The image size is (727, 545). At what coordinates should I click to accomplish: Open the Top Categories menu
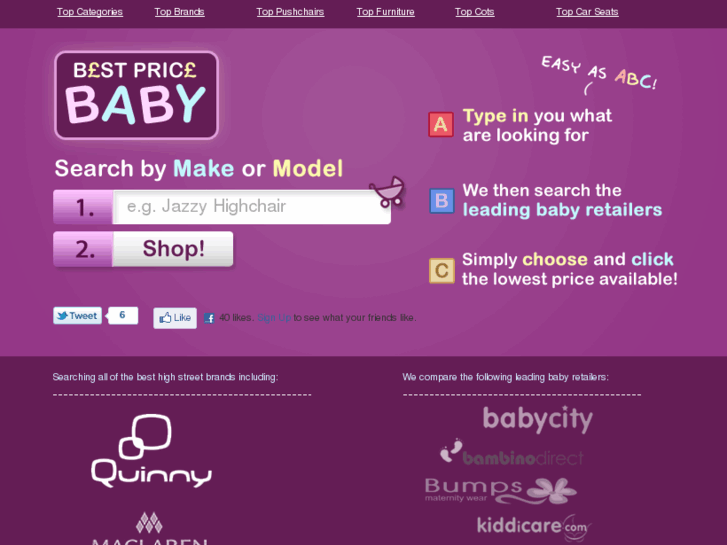coord(89,12)
